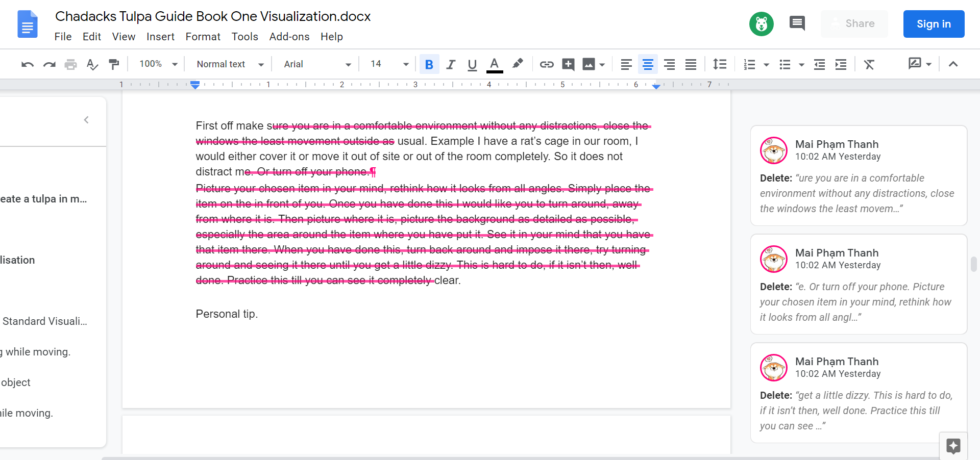Run spelling and grammar check icon
Image resolution: width=980 pixels, height=460 pixels.
coord(92,64)
